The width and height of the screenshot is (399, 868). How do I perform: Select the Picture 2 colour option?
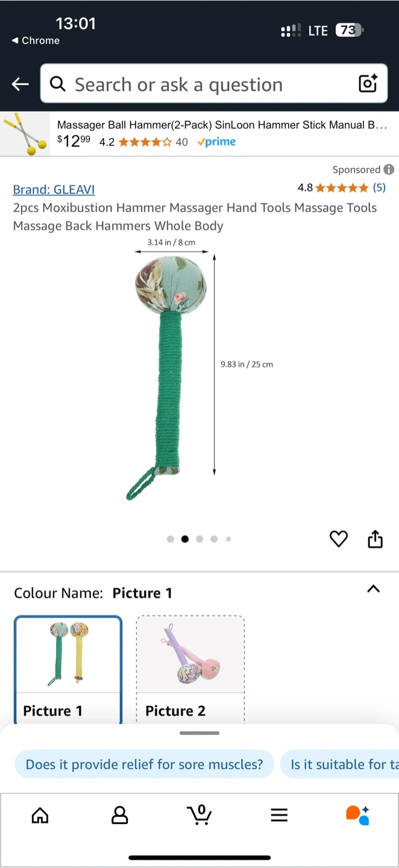point(190,670)
